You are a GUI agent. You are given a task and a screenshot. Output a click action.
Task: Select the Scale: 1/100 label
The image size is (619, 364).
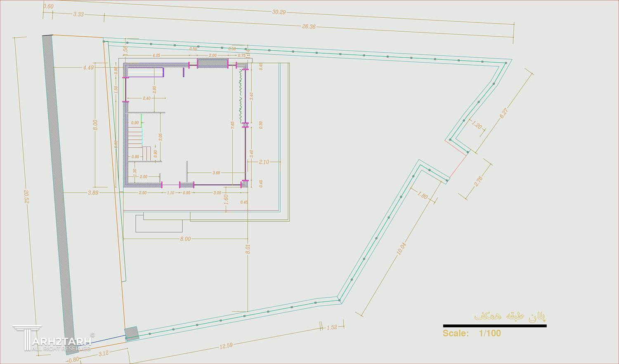click(472, 333)
